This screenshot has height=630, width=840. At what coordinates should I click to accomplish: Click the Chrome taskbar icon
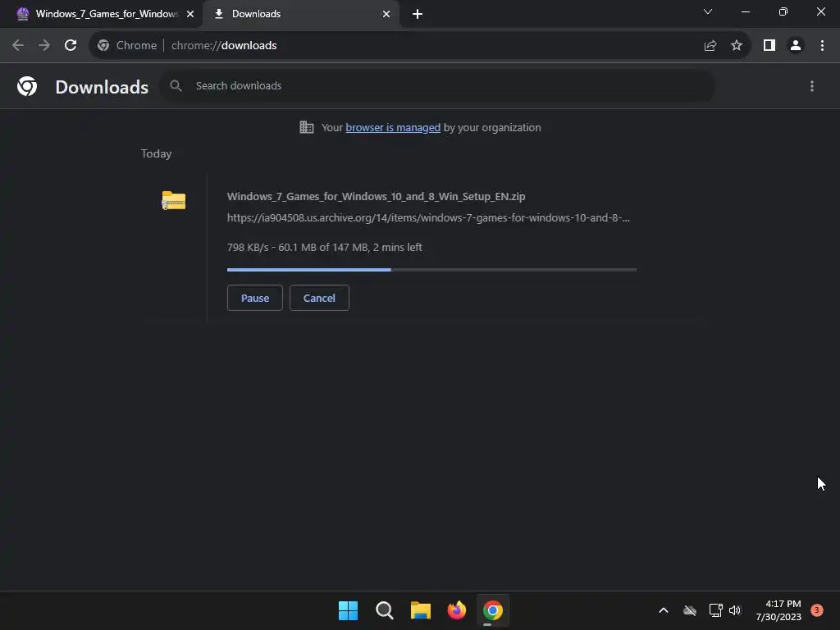click(493, 610)
